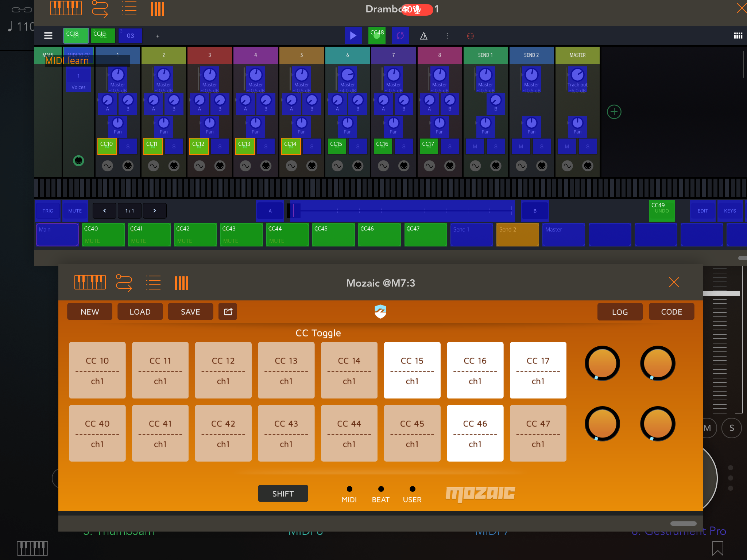The image size is (747, 560).
Task: Click the top-left orange Mozaic knob
Action: (602, 363)
